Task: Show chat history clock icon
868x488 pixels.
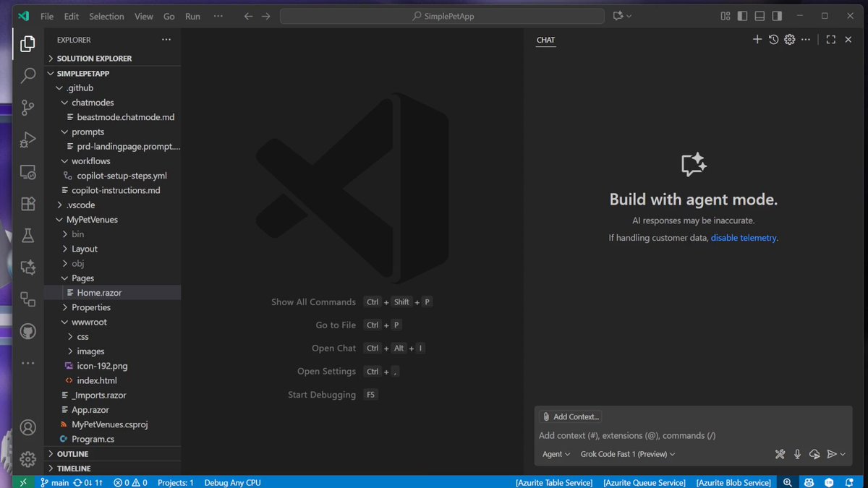Action: tap(773, 40)
